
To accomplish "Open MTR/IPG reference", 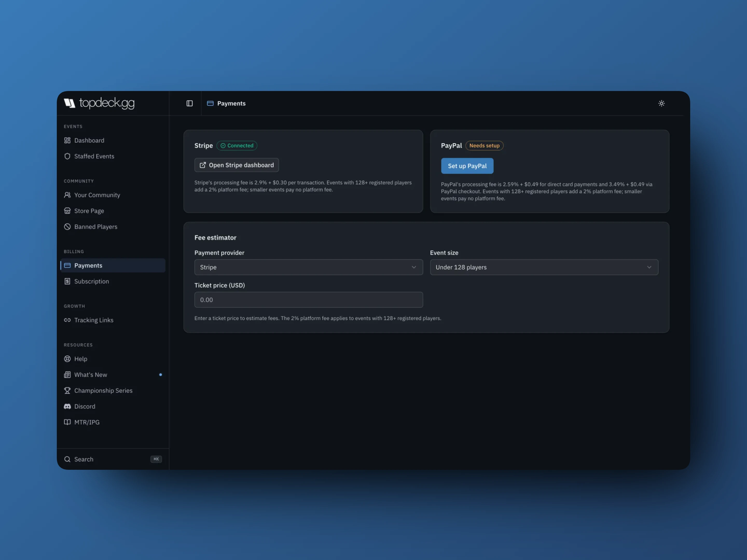I will coord(113,422).
